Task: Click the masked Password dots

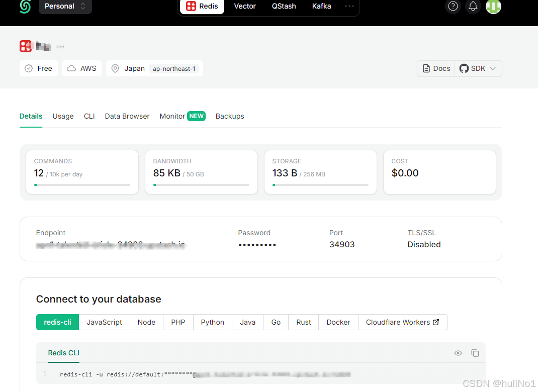Action: point(257,245)
